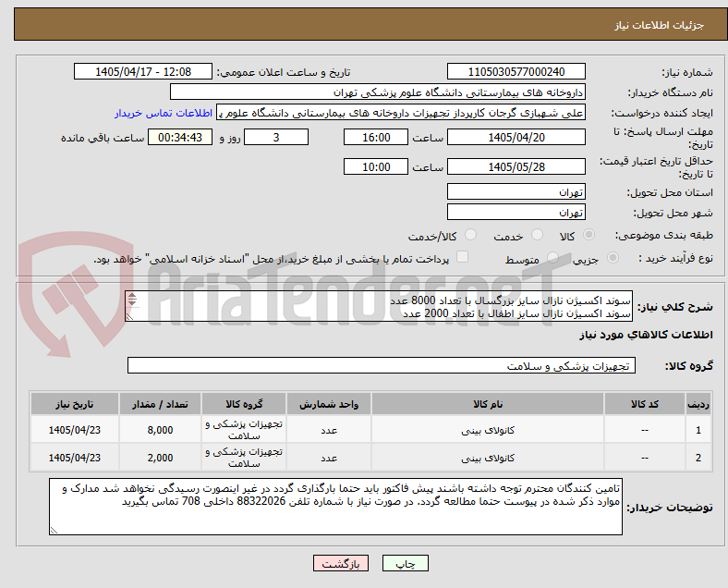This screenshot has height=588, width=728.
Task: Select the متوسط purchase type radio
Action: coord(553,258)
